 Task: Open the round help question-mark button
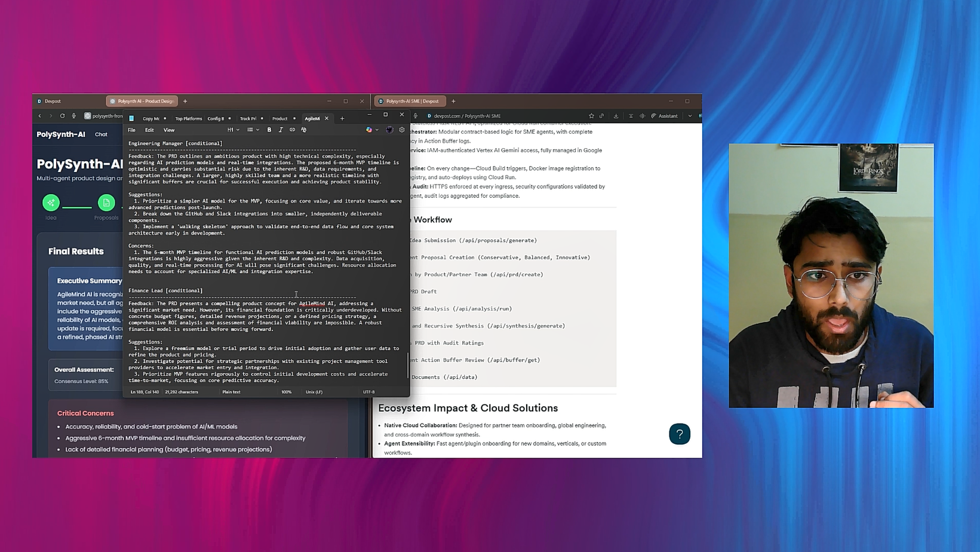(680, 434)
